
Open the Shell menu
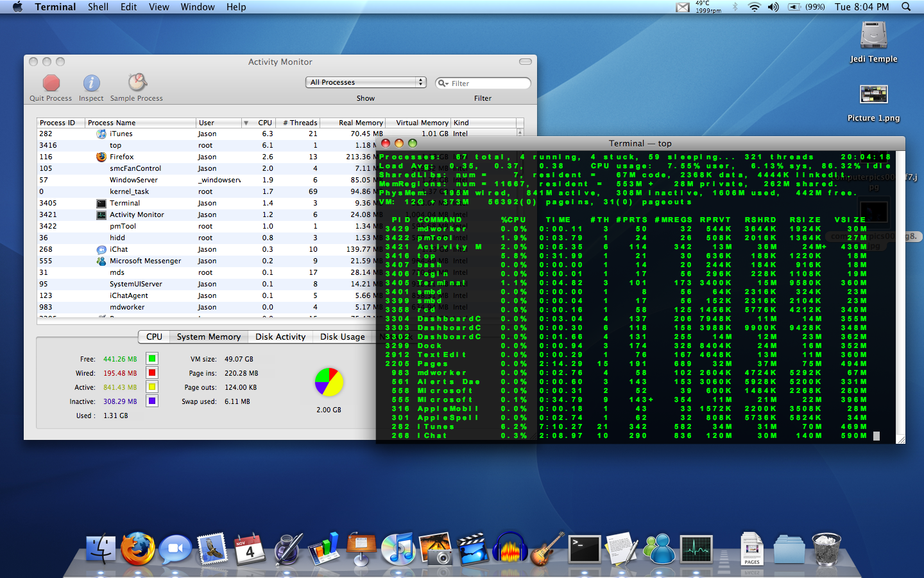point(98,6)
